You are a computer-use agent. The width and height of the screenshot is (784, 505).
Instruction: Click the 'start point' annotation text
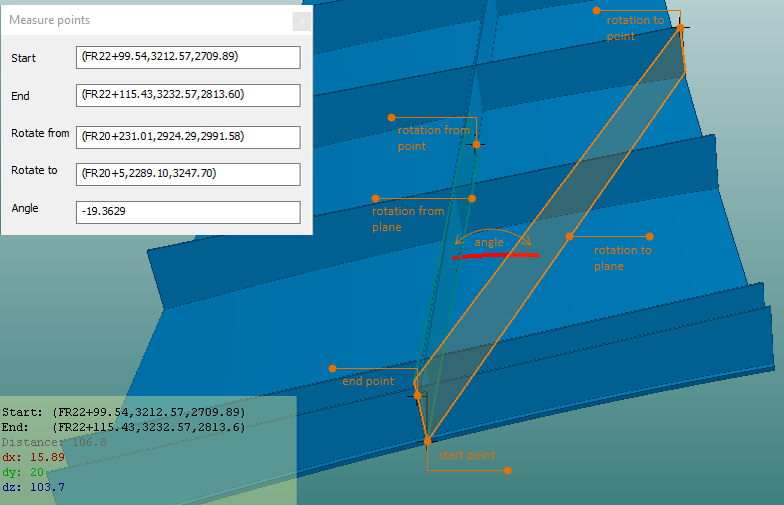tap(466, 455)
